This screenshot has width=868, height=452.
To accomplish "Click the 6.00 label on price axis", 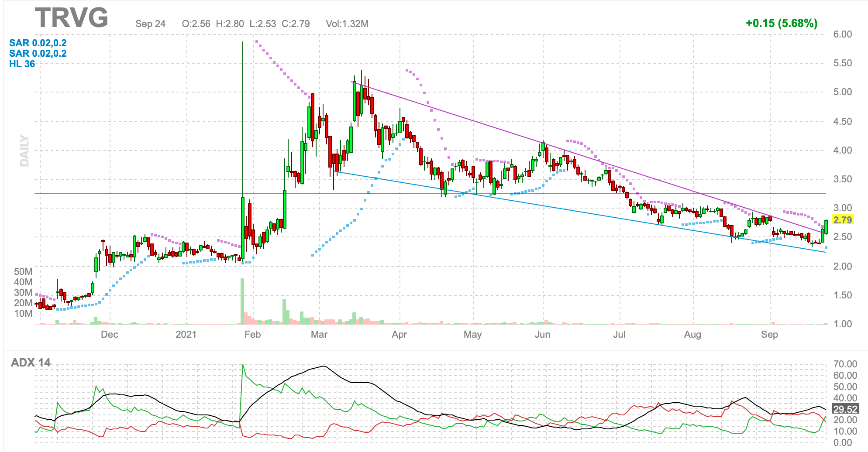I will pos(842,34).
